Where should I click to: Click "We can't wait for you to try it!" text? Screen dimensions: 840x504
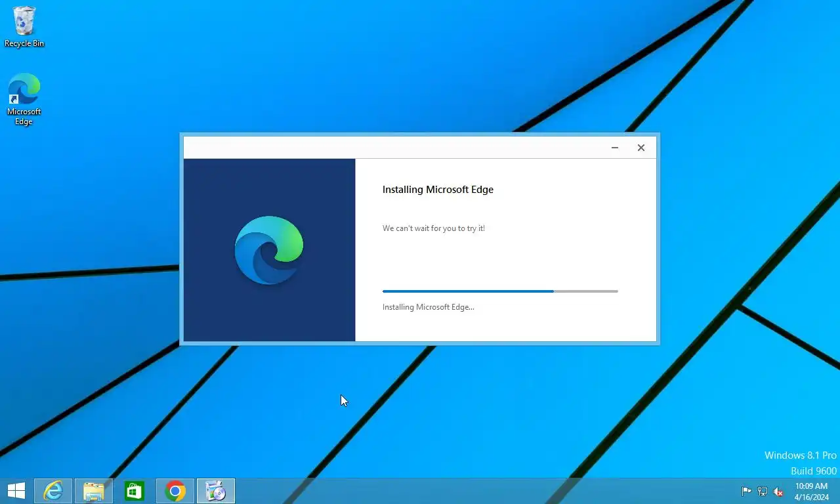tap(434, 228)
